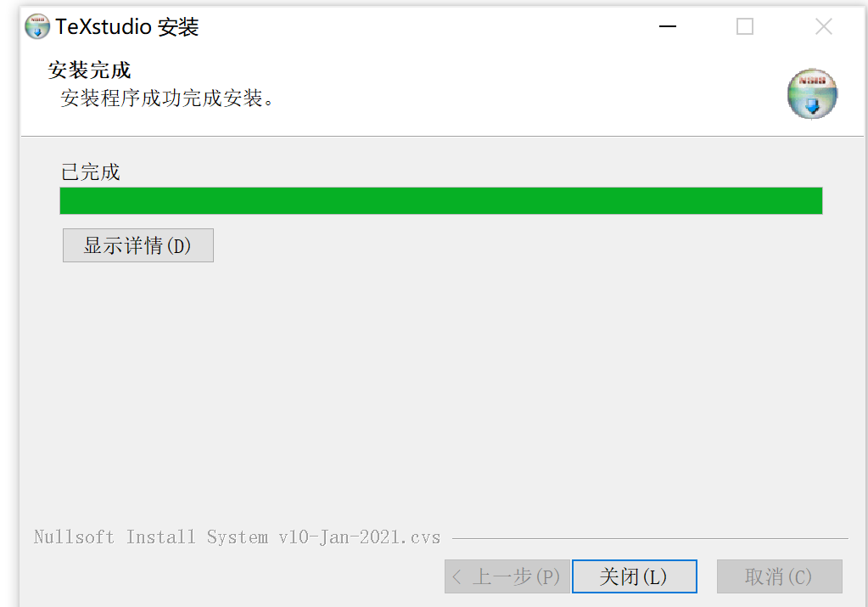Minimize the TeXstudio installer window

click(x=667, y=26)
